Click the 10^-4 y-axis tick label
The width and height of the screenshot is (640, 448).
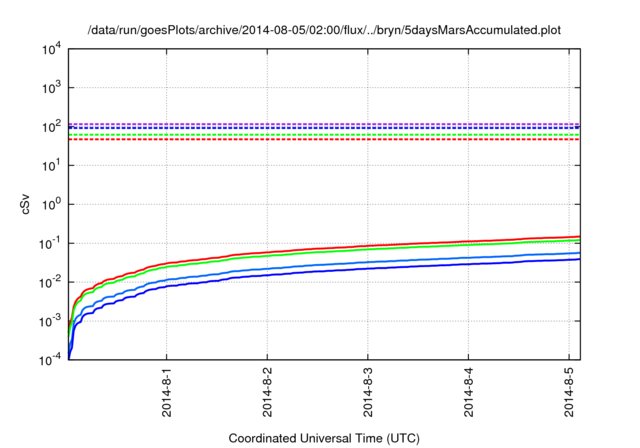click(x=51, y=359)
